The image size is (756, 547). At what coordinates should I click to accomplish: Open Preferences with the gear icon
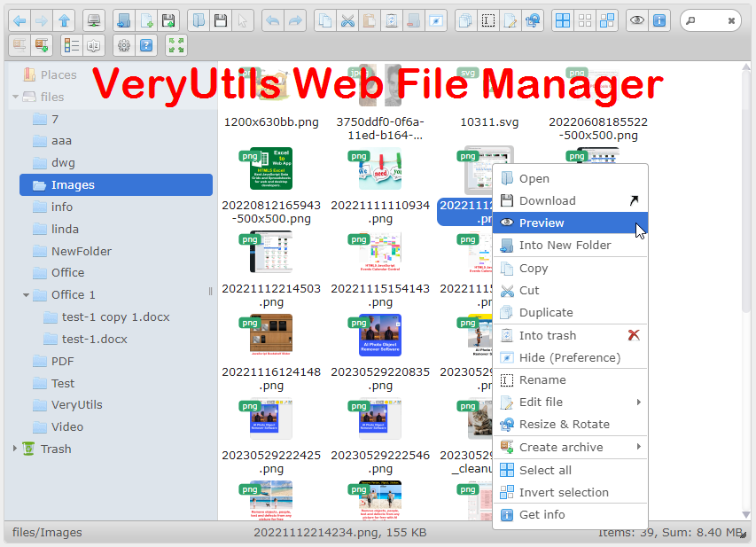click(124, 46)
